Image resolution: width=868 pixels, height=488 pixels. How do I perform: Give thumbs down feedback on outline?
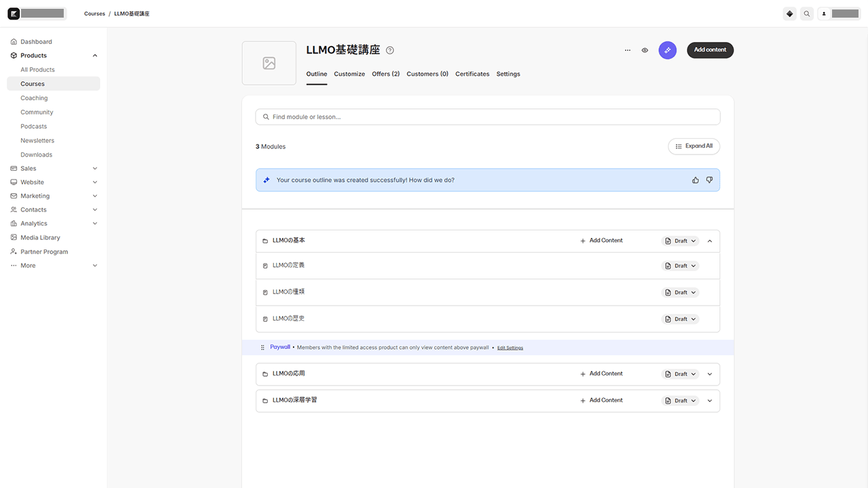[x=709, y=180]
